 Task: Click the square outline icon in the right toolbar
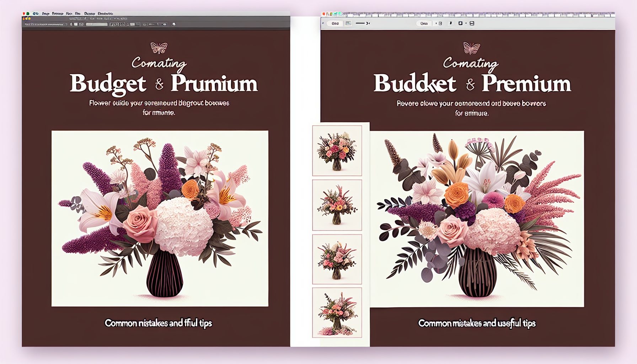click(460, 23)
